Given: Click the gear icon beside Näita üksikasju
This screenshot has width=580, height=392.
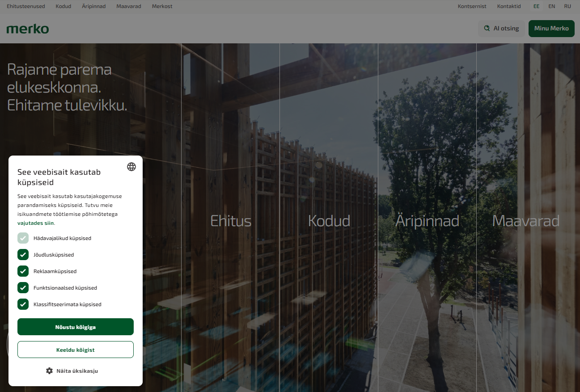Looking at the screenshot, I should [x=50, y=371].
